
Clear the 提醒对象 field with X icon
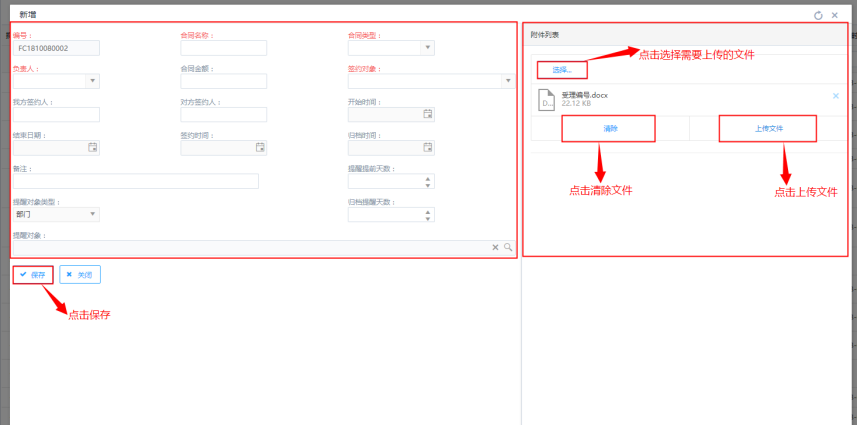(x=495, y=247)
